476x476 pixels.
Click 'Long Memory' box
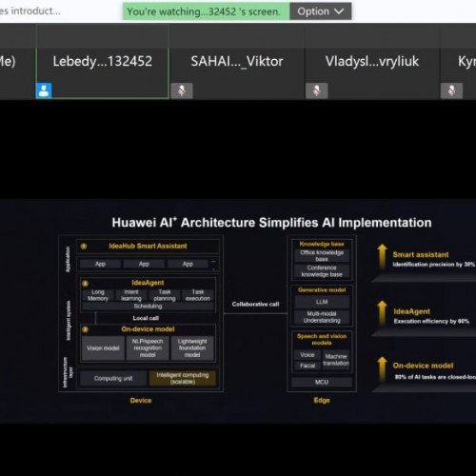[98, 295]
